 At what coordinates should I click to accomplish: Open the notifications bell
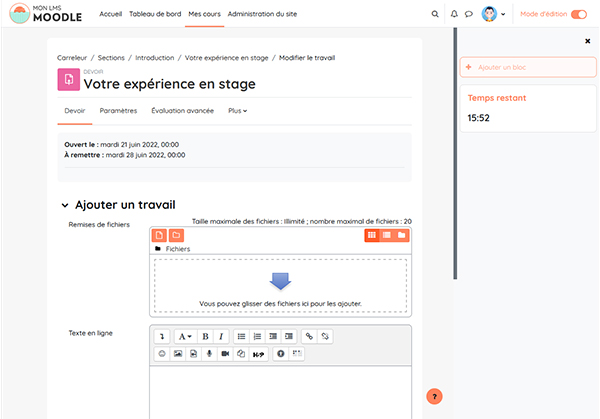(454, 15)
